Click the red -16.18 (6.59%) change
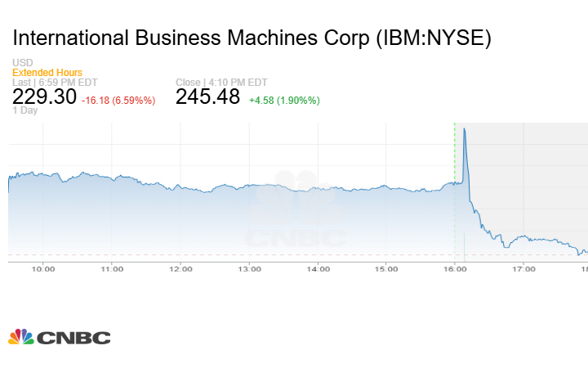This screenshot has width=588, height=368. [x=118, y=101]
